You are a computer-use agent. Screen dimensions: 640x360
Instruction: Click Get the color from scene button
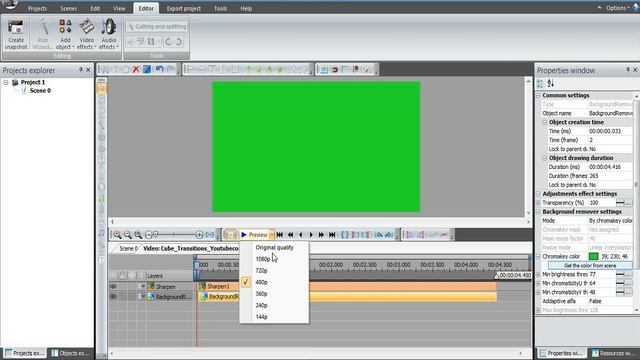click(590, 266)
